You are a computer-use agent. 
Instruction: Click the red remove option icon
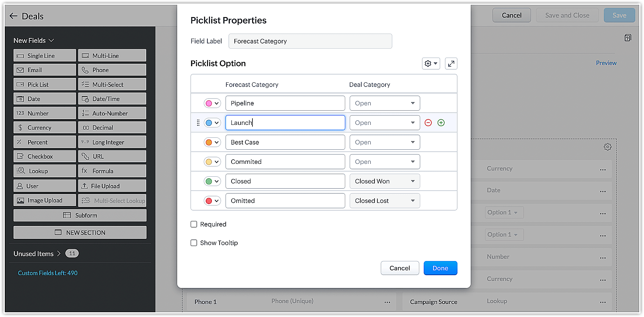(428, 123)
